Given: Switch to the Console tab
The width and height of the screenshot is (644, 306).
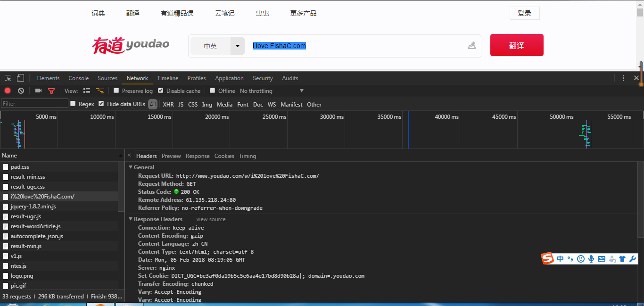Looking at the screenshot, I should tap(78, 78).
